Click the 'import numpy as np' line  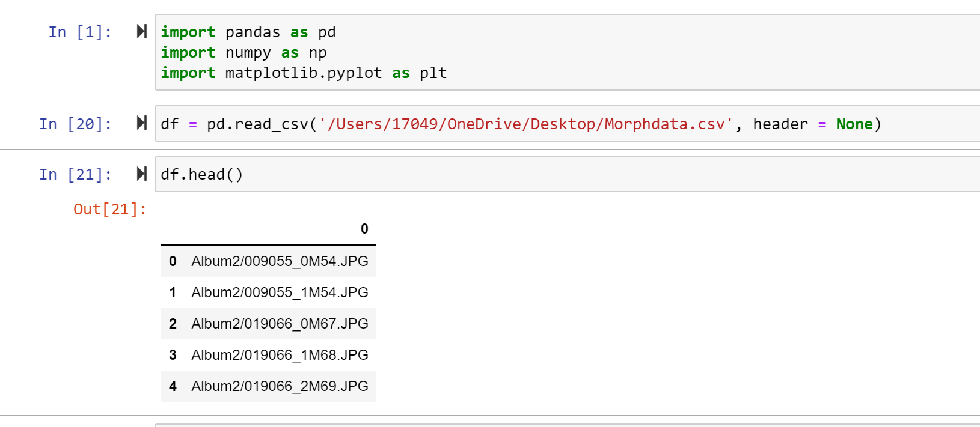click(243, 53)
